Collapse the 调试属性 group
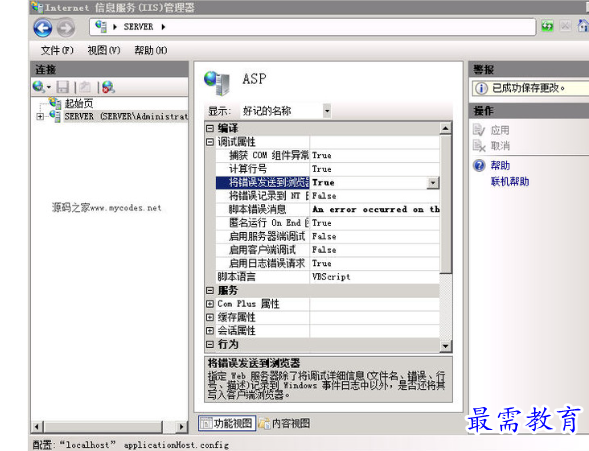The image size is (589, 451). point(210,142)
